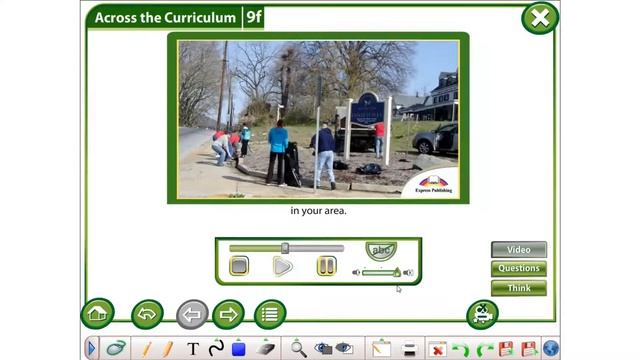This screenshot has width=640, height=360.
Task: Play the video
Action: 282,267
